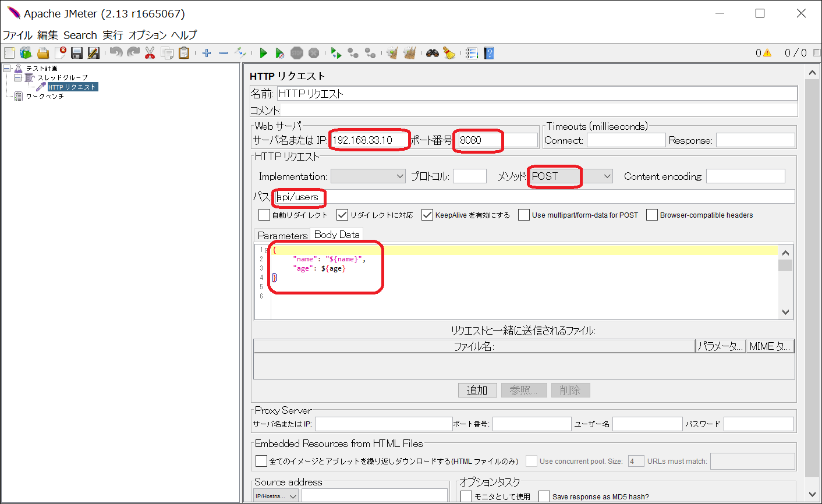Open the Search menu
The image size is (822, 504).
80,35
